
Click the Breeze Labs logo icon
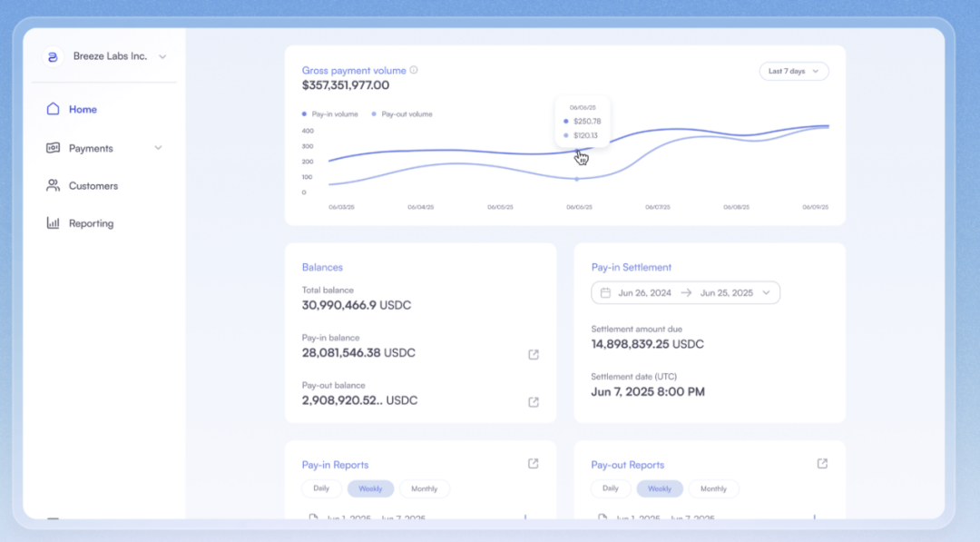coord(54,57)
